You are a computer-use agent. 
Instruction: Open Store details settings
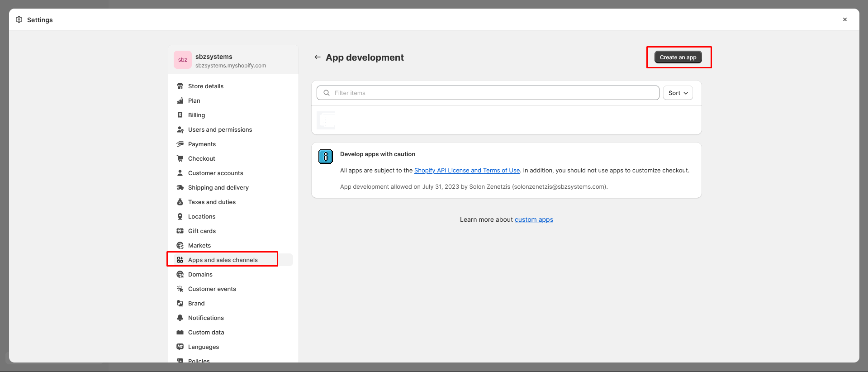[233, 86]
